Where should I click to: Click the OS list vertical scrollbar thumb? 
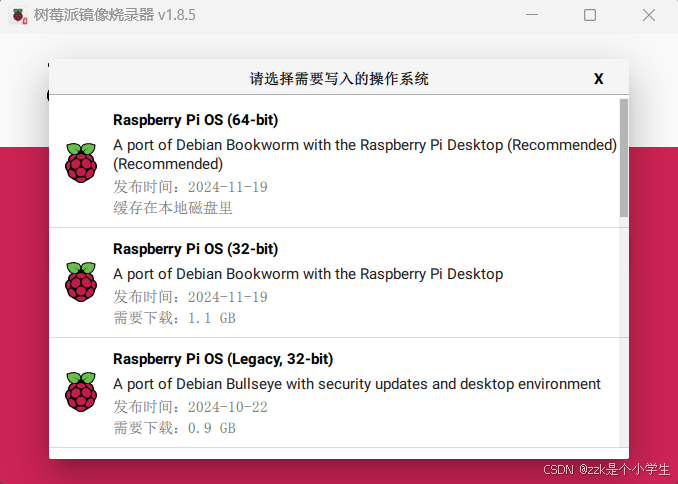(624, 158)
